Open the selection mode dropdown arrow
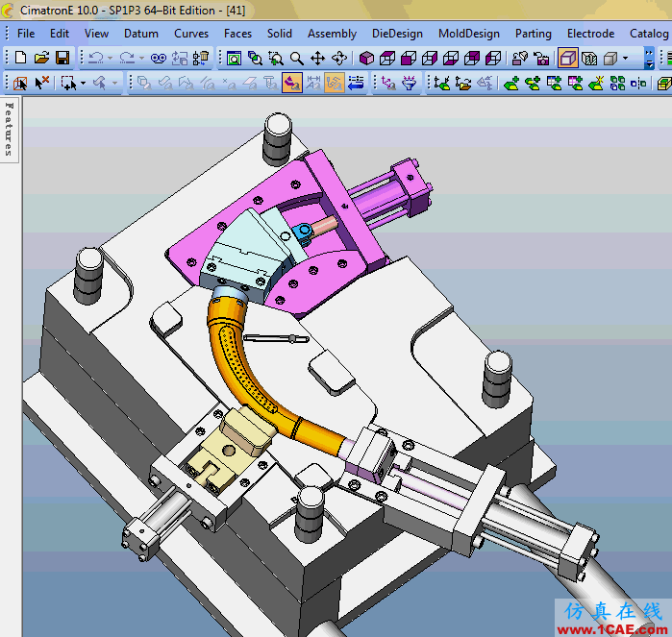 83,83
